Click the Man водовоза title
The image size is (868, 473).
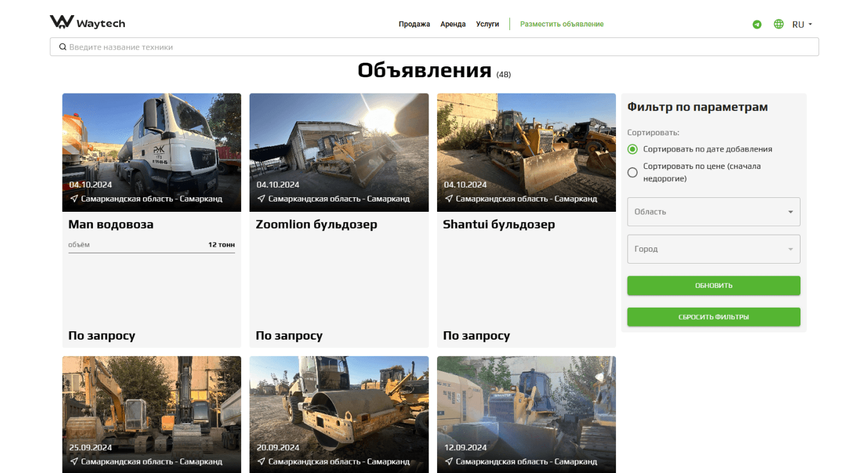(111, 224)
